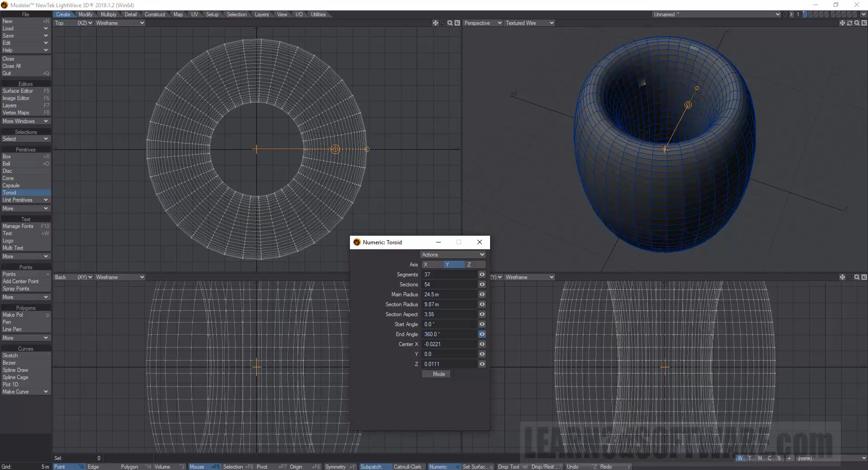Select the first layer slot in layer bank

[805, 14]
